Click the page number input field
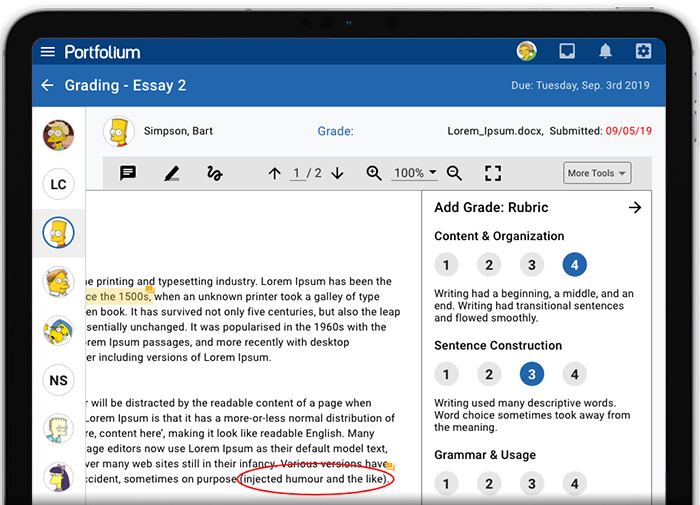700x505 pixels. tap(297, 173)
